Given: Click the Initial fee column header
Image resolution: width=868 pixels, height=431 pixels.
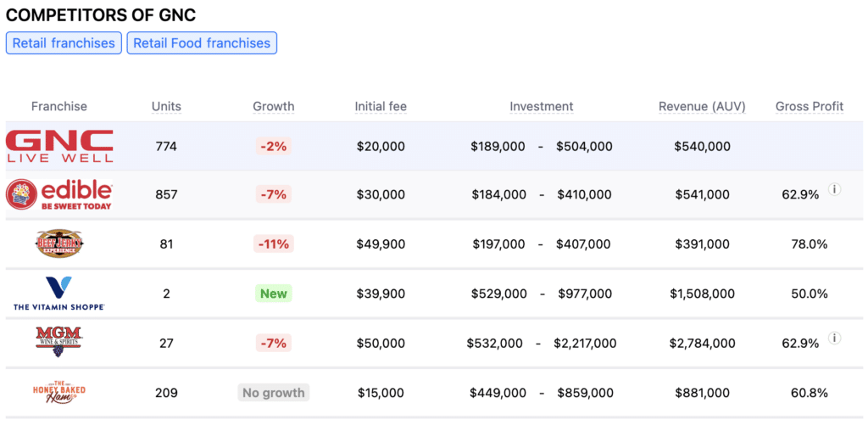Looking at the screenshot, I should pos(381,106).
